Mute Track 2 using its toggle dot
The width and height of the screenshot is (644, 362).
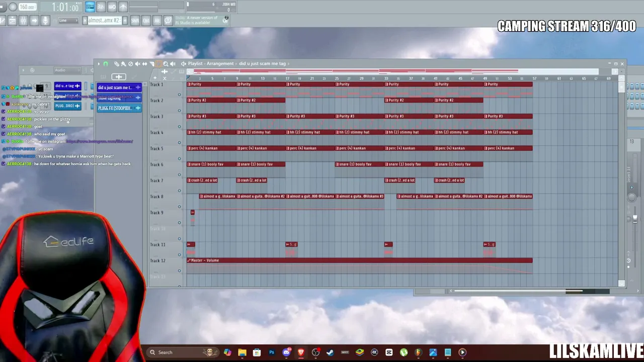179,111
